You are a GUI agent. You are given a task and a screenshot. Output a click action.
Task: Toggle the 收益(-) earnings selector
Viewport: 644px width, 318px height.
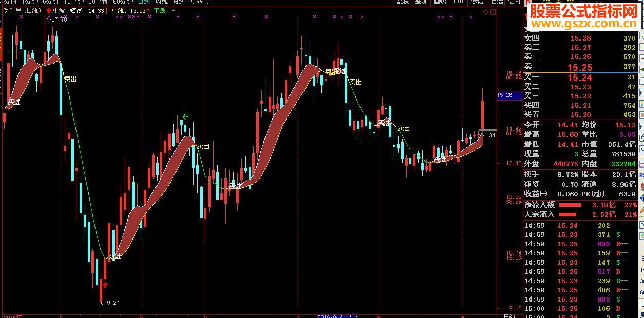click(536, 194)
